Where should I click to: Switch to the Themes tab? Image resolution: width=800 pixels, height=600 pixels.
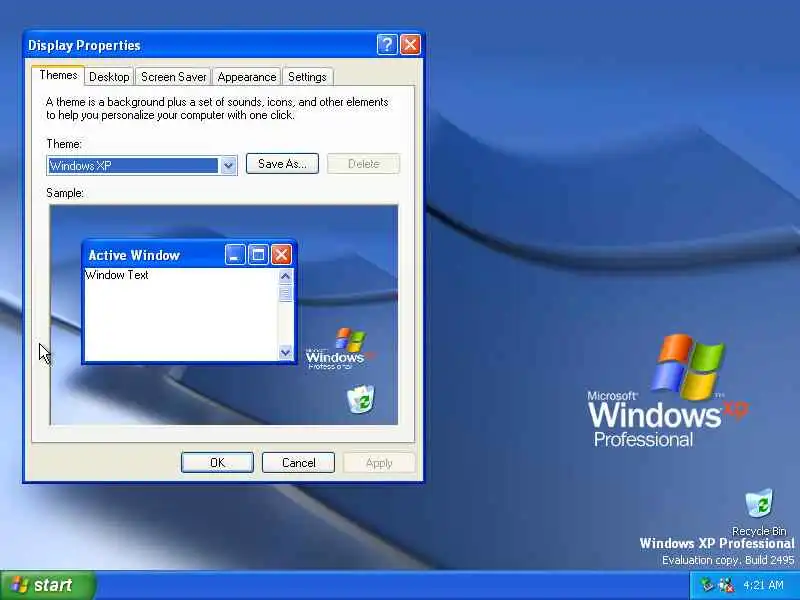[x=58, y=76]
